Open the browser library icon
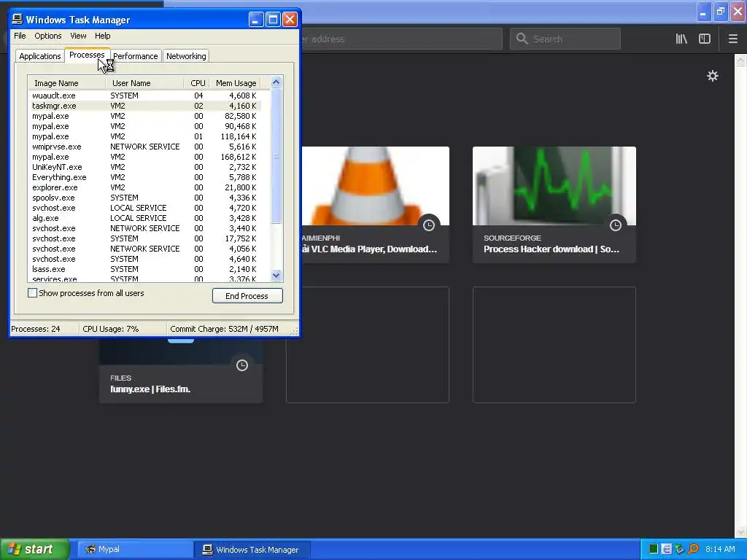 (681, 39)
